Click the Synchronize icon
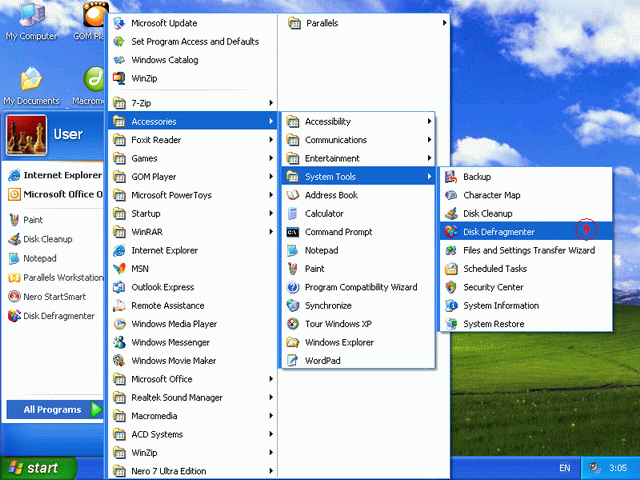The height and width of the screenshot is (480, 640). tap(292, 305)
